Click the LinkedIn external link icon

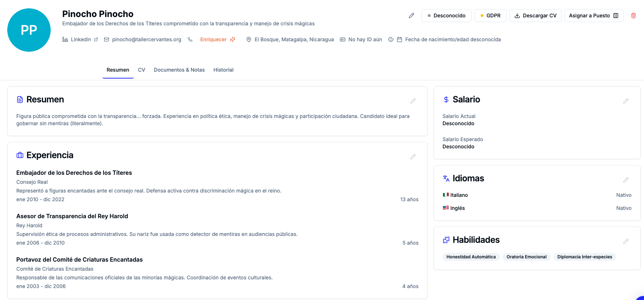point(96,39)
